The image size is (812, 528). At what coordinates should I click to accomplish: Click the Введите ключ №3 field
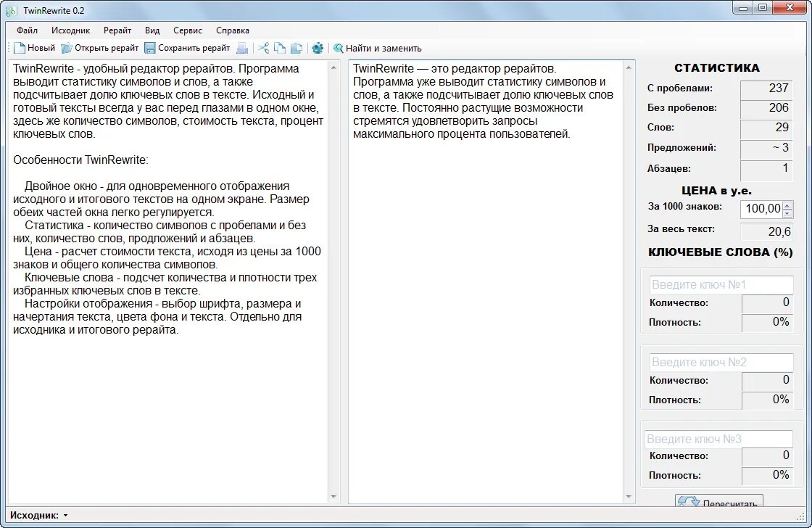coord(718,439)
